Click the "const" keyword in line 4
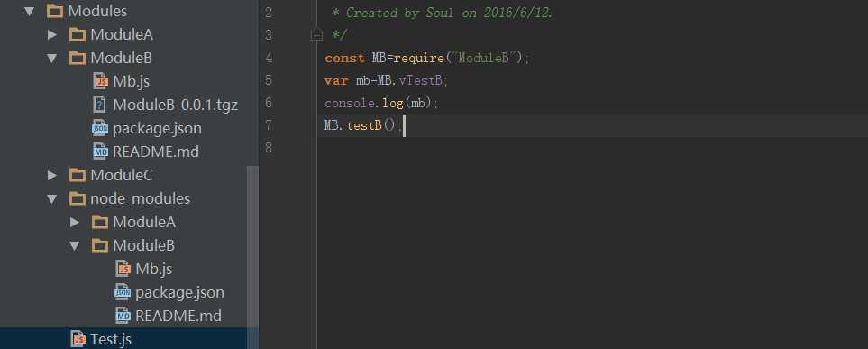Image resolution: width=868 pixels, height=349 pixels. tap(345, 58)
